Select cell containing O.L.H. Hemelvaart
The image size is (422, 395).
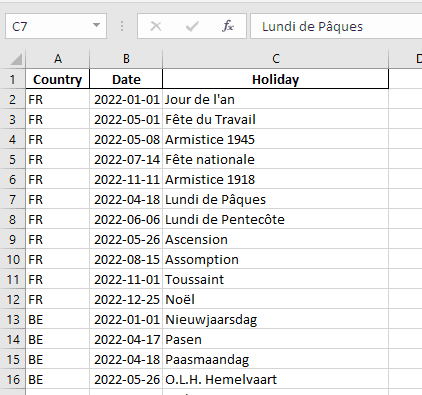(276, 379)
